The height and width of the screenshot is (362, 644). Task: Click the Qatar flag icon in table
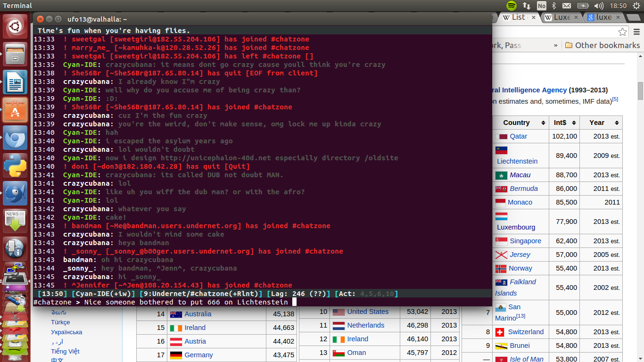point(502,136)
